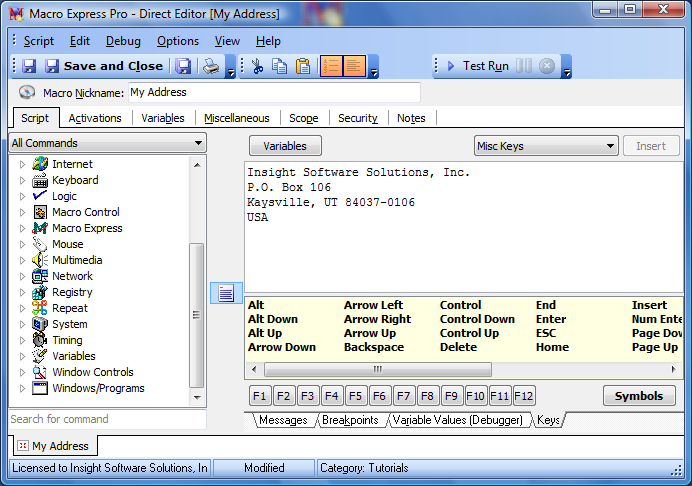Click the Repeat category icon

[x=40, y=308]
